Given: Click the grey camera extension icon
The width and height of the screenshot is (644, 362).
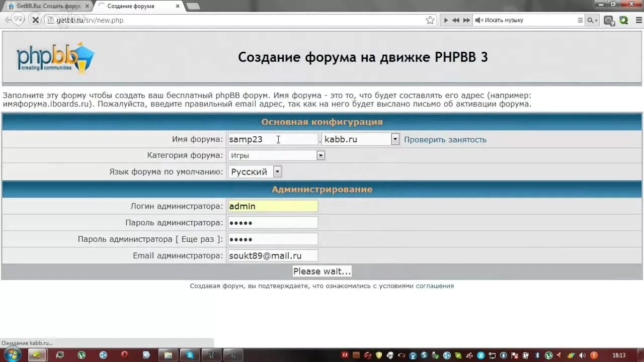Looking at the screenshot, I should click(x=609, y=21).
